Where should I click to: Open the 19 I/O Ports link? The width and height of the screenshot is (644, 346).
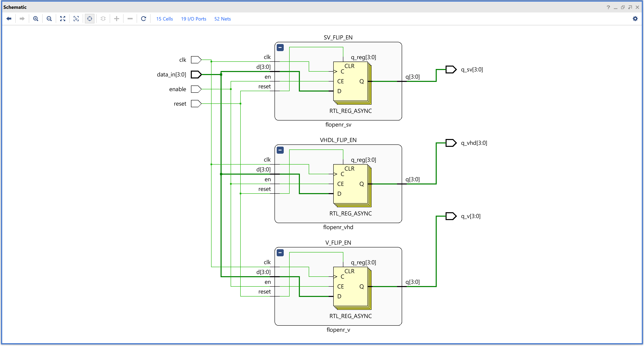point(193,19)
